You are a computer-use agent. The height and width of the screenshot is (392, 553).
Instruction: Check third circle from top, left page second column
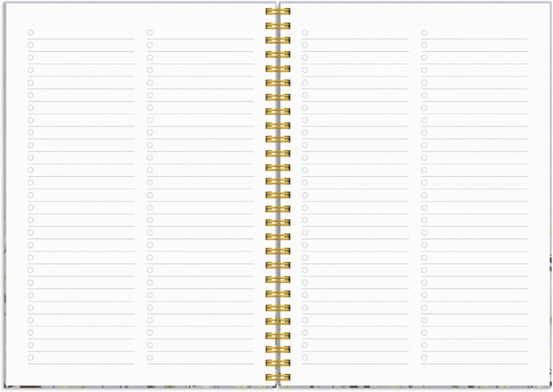click(x=150, y=58)
